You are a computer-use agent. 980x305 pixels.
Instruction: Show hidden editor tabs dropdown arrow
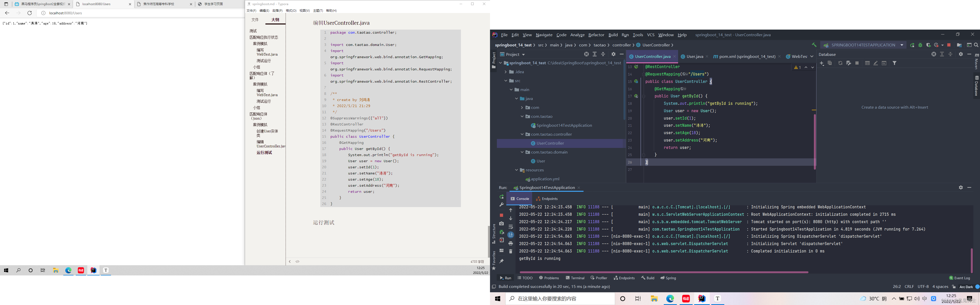pos(812,56)
